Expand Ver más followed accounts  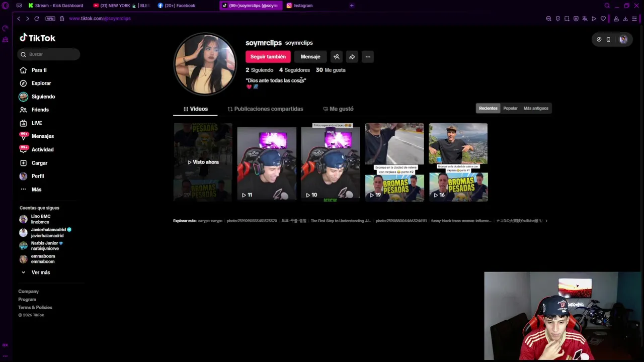click(35, 273)
